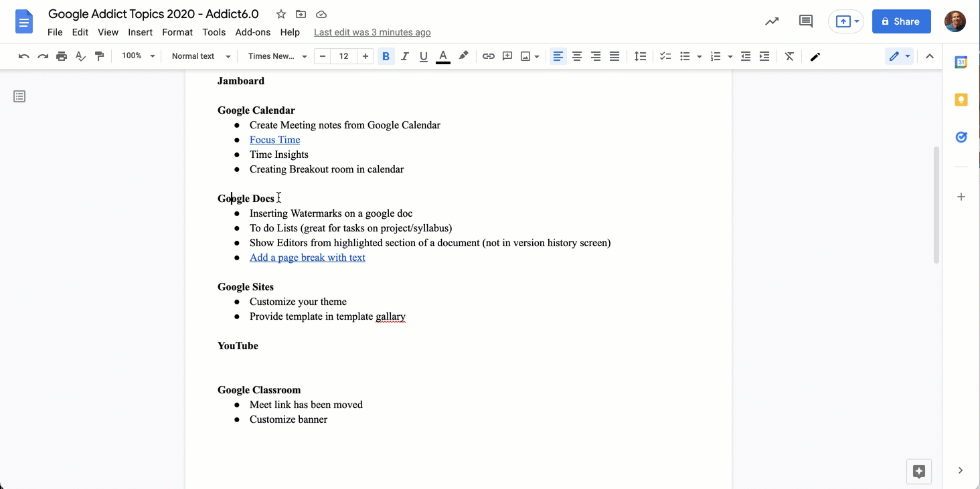980x489 pixels.
Task: Show document outline icon
Action: pos(19,97)
